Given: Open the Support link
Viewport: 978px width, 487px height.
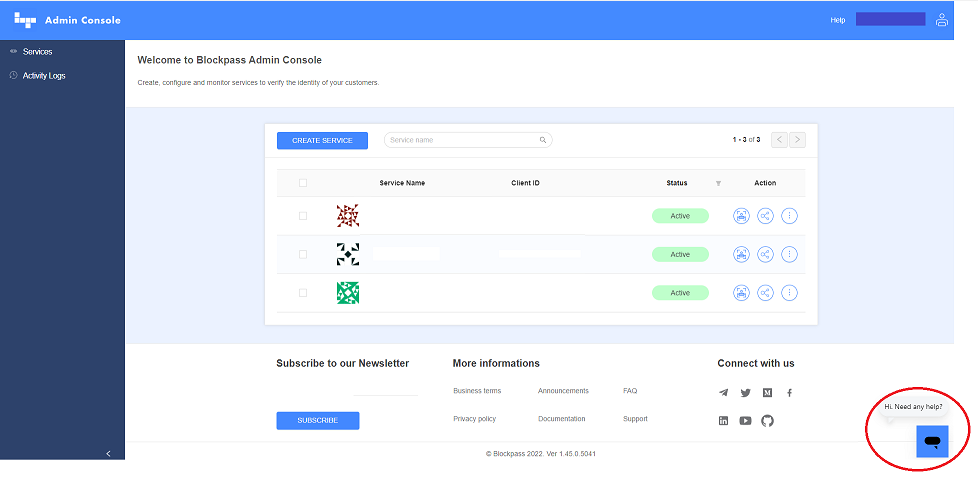Looking at the screenshot, I should [x=636, y=419].
